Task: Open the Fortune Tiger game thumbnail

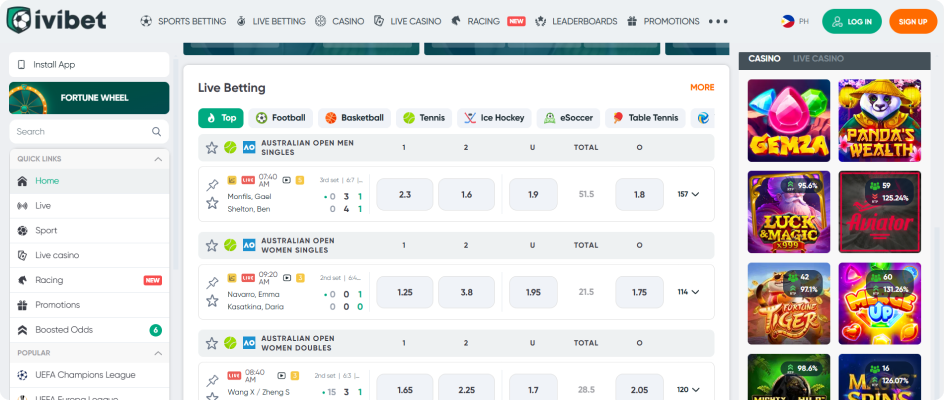Action: click(x=789, y=304)
